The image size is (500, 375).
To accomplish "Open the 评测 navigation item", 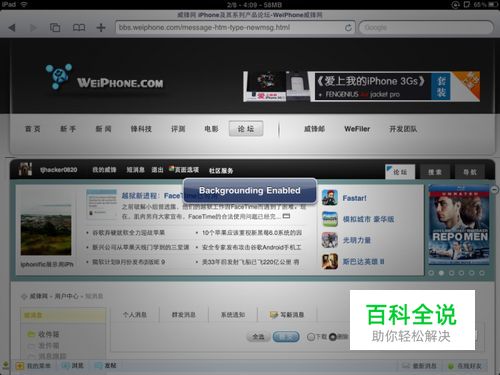I will [178, 129].
